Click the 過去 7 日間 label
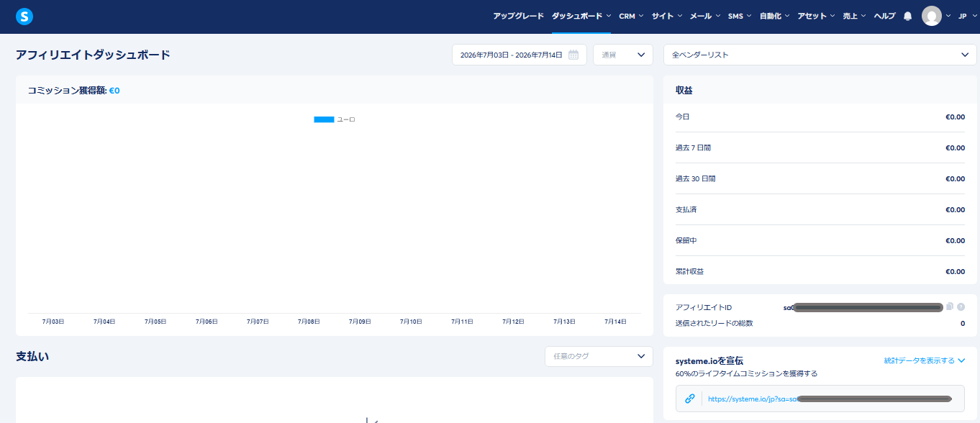The width and height of the screenshot is (980, 423). click(x=693, y=147)
